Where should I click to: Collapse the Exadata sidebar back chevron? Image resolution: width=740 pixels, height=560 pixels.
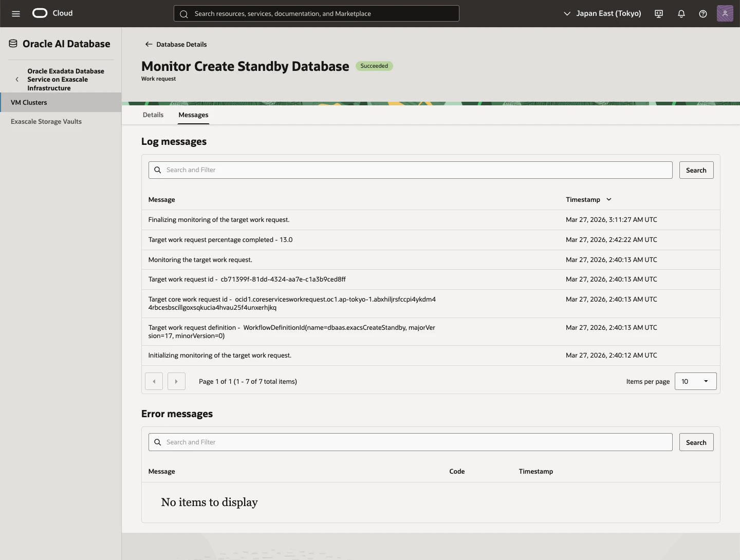(x=17, y=80)
